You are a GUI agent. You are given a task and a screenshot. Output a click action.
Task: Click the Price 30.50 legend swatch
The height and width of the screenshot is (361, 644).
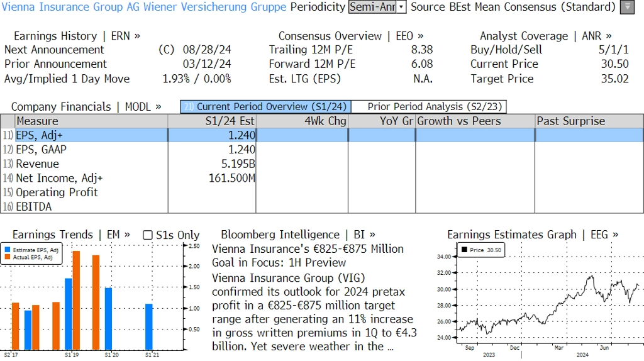point(465,250)
